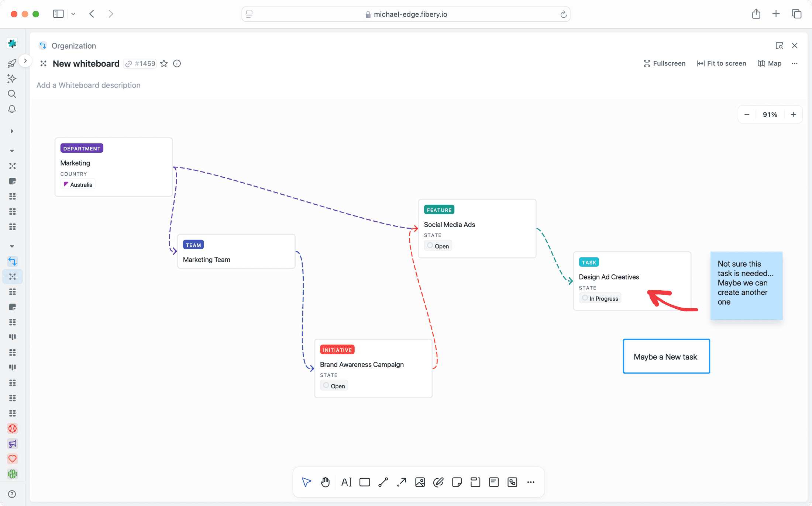Click the Add a Whiteboard description field
The height and width of the screenshot is (506, 812).
click(88, 85)
